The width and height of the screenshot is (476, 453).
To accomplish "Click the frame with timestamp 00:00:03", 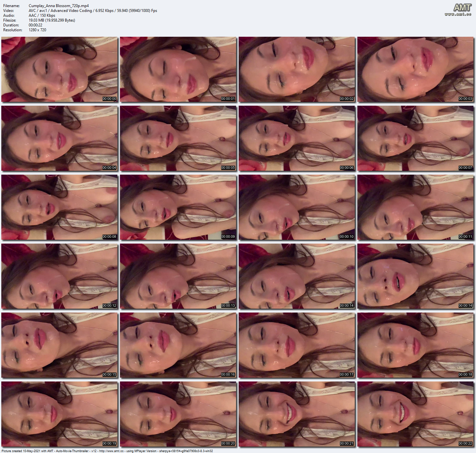I will coord(415,69).
